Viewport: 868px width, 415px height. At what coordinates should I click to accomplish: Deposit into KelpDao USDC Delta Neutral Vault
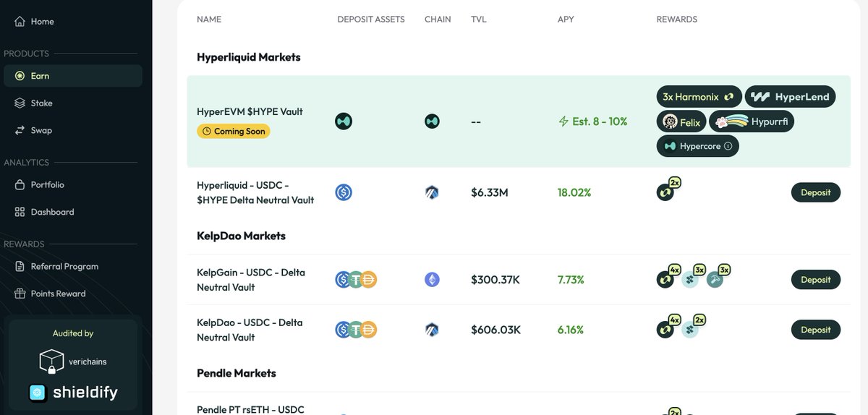[816, 330]
